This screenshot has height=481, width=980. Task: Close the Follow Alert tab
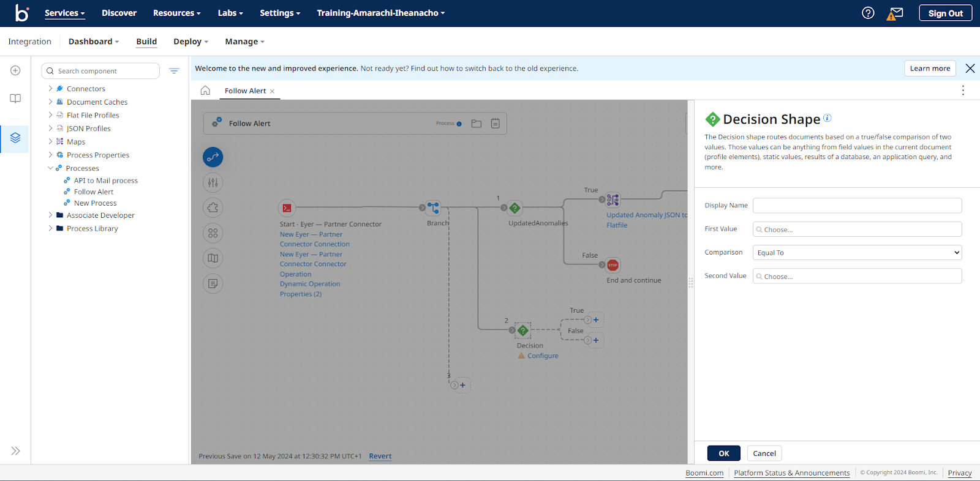pos(273,91)
